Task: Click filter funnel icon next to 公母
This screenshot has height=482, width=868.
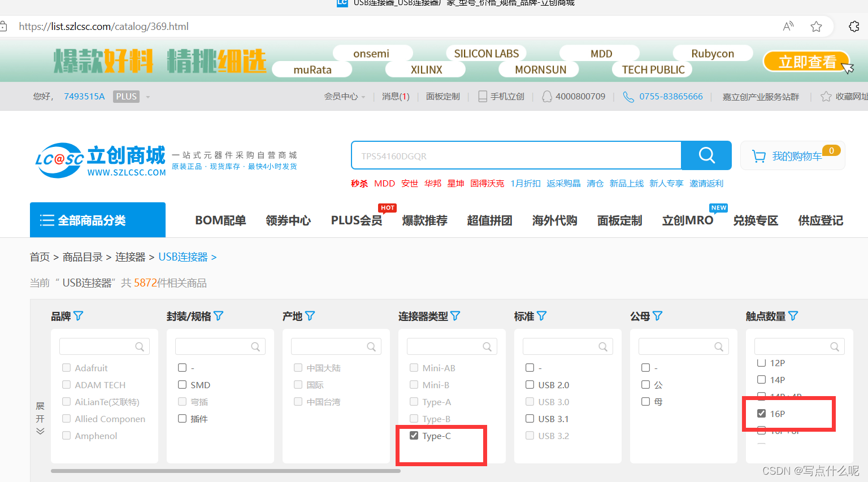Action: [x=658, y=316]
